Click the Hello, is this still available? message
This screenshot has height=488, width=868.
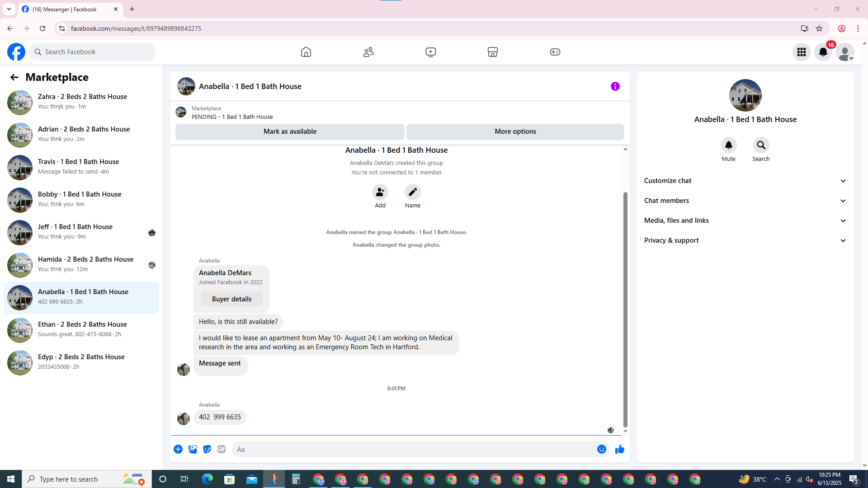[x=238, y=322]
